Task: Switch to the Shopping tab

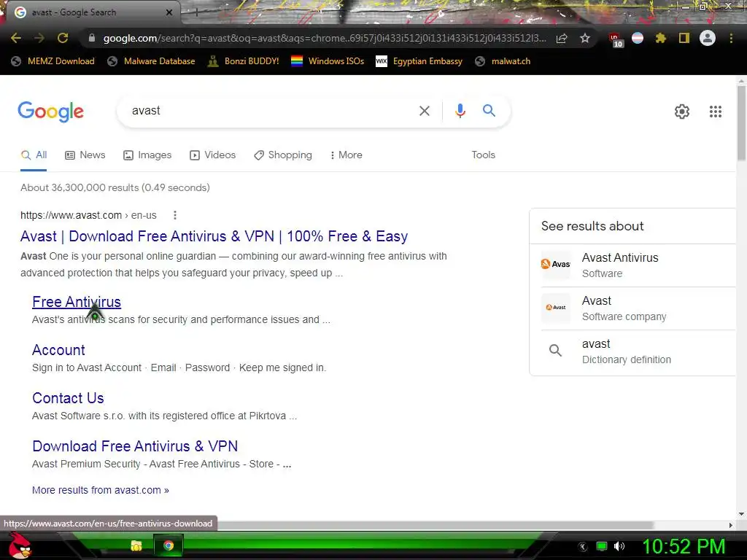Action: [283, 155]
